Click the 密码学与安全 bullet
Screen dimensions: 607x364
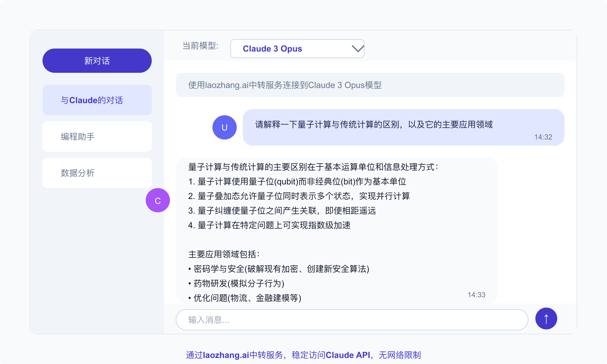279,269
